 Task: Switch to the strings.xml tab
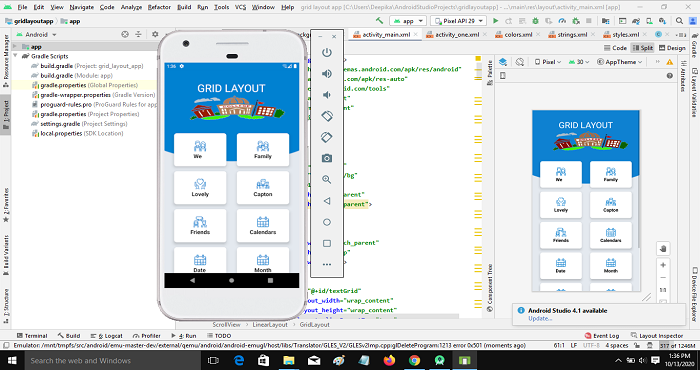(x=568, y=34)
